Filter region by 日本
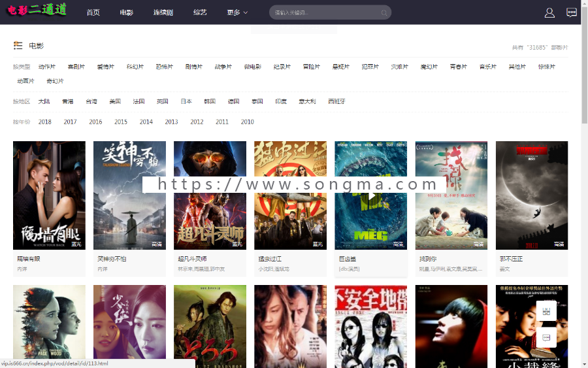The width and height of the screenshot is (588, 368). (186, 102)
